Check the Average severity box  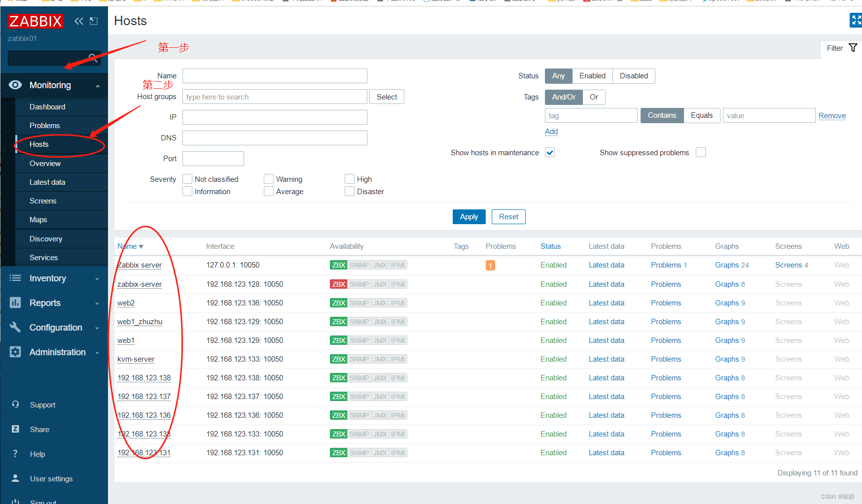point(269,191)
